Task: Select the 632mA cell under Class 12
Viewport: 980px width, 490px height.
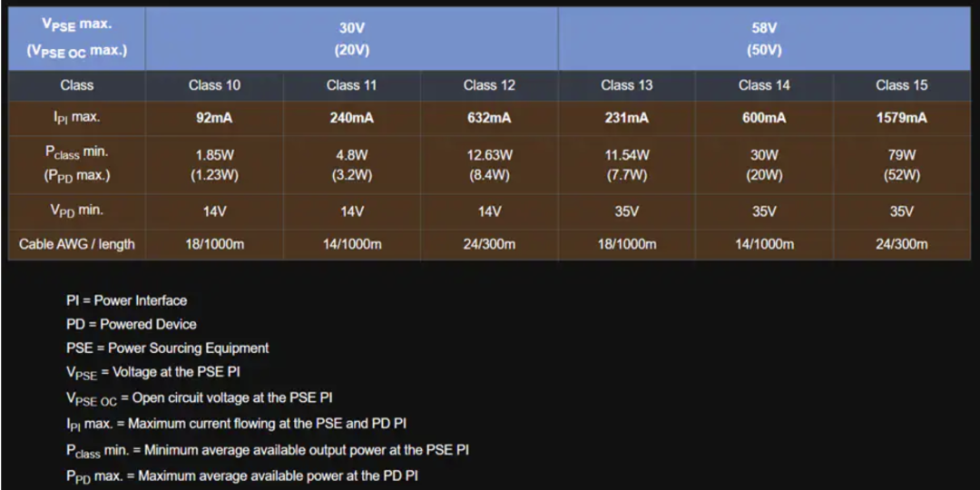Action: tap(489, 118)
